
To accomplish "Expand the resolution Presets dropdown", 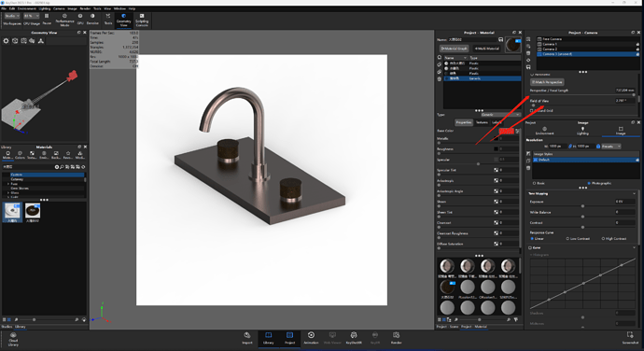I will tap(611, 147).
